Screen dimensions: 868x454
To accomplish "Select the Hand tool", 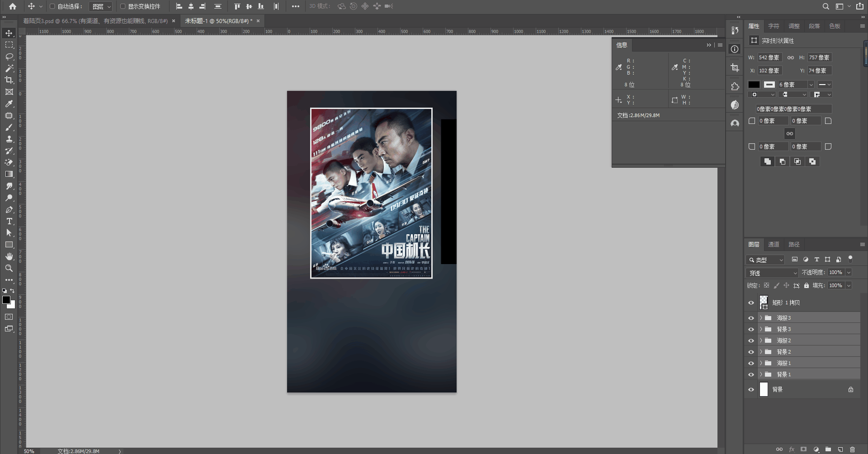I will pos(9,256).
